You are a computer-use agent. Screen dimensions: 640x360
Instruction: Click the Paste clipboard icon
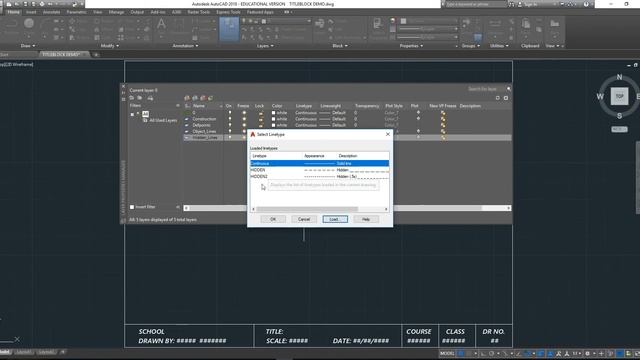pyautogui.click(x=526, y=24)
